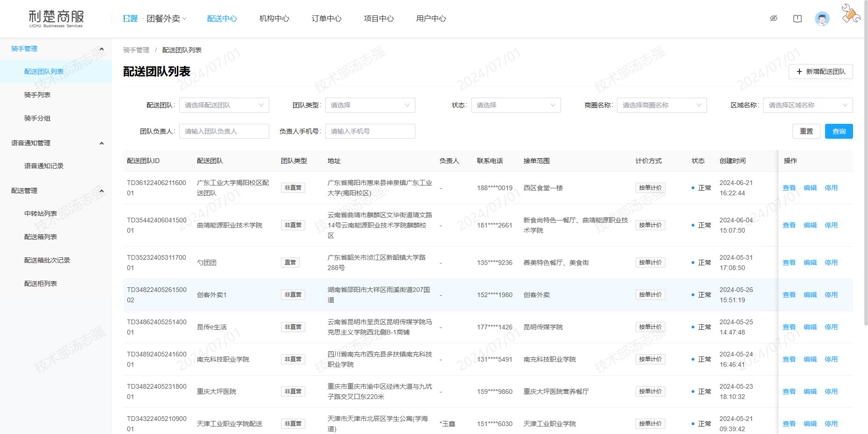Open the 团队类型 select dropdown
Image resolution: width=868 pixels, height=434 pixels.
370,105
